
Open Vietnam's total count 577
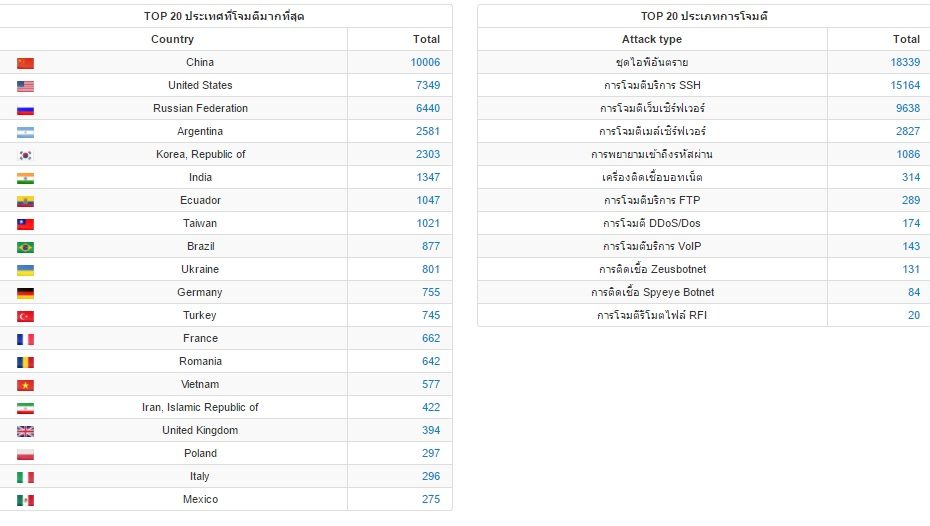tap(431, 384)
